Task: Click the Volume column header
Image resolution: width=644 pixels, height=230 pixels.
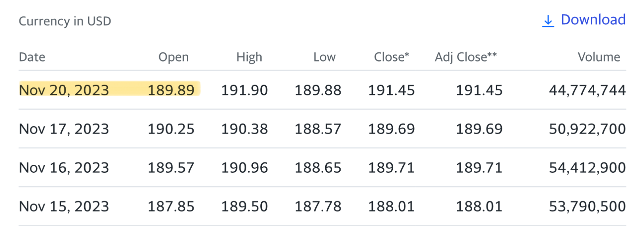Action: point(599,57)
